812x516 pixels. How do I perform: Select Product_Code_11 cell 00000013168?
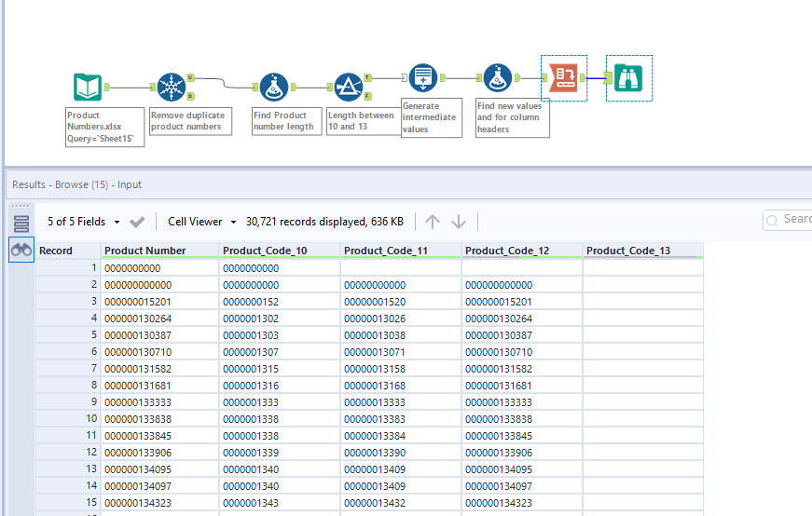click(x=401, y=386)
